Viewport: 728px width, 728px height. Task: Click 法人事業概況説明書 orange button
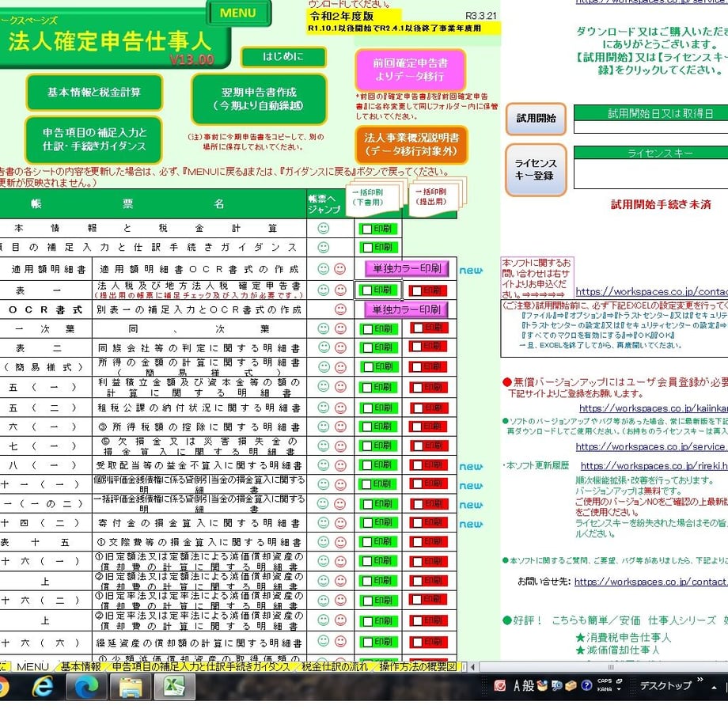click(411, 144)
